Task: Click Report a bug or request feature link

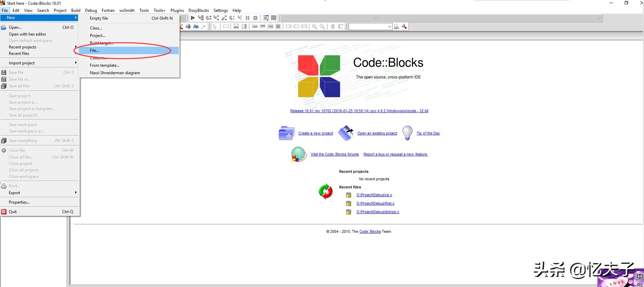Action: [x=395, y=154]
